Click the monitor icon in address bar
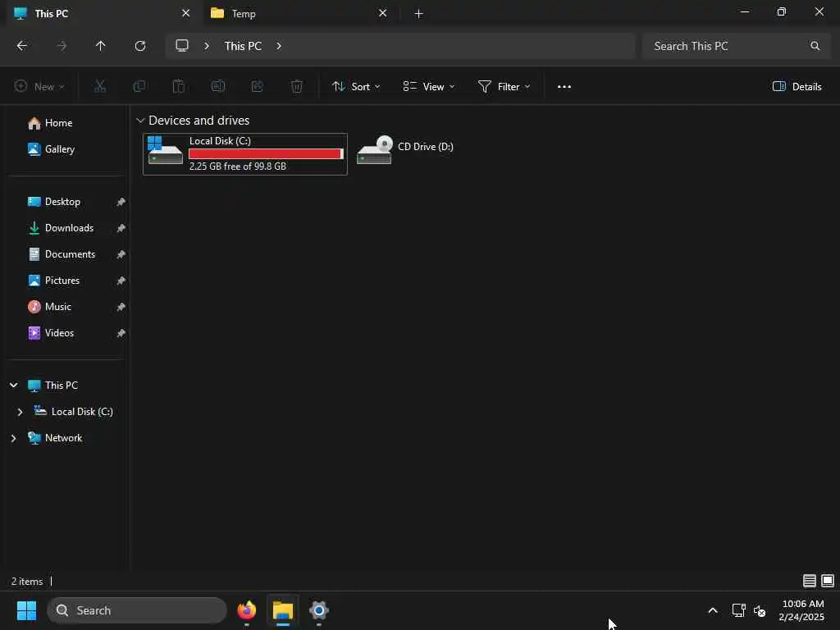This screenshot has height=630, width=840. [x=182, y=46]
